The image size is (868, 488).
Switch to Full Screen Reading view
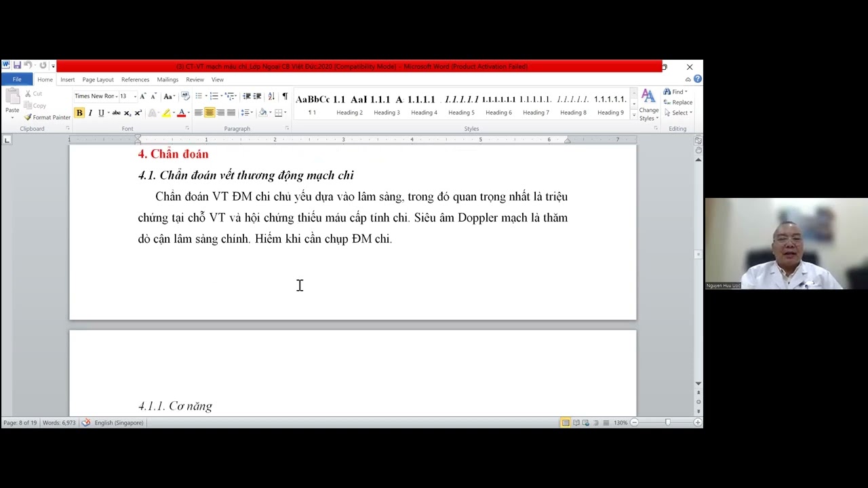(576, 423)
